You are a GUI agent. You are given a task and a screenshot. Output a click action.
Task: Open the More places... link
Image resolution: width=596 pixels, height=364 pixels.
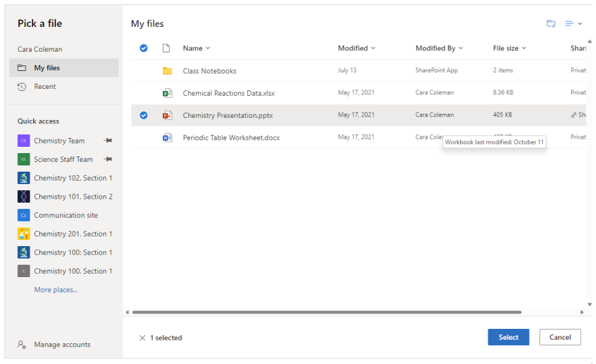56,290
